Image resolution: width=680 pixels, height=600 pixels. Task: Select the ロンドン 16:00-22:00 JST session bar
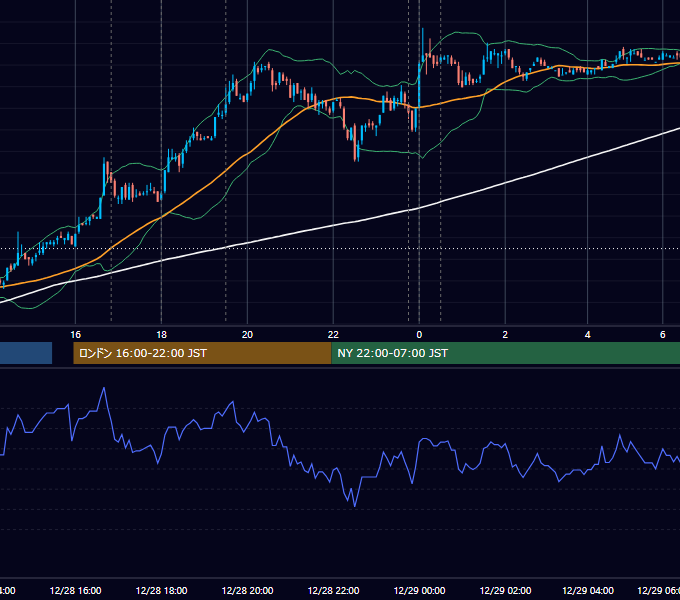coord(202,353)
